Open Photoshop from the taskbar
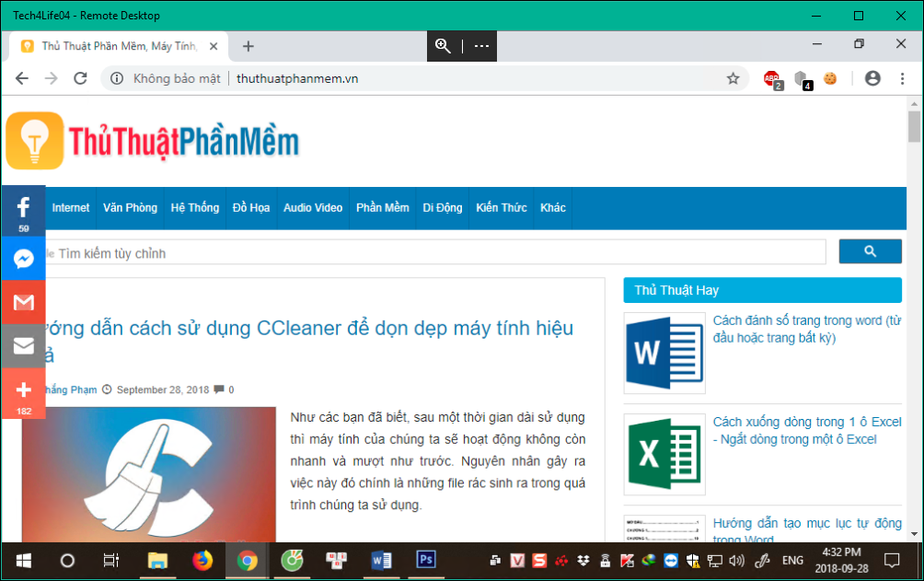 425,559
